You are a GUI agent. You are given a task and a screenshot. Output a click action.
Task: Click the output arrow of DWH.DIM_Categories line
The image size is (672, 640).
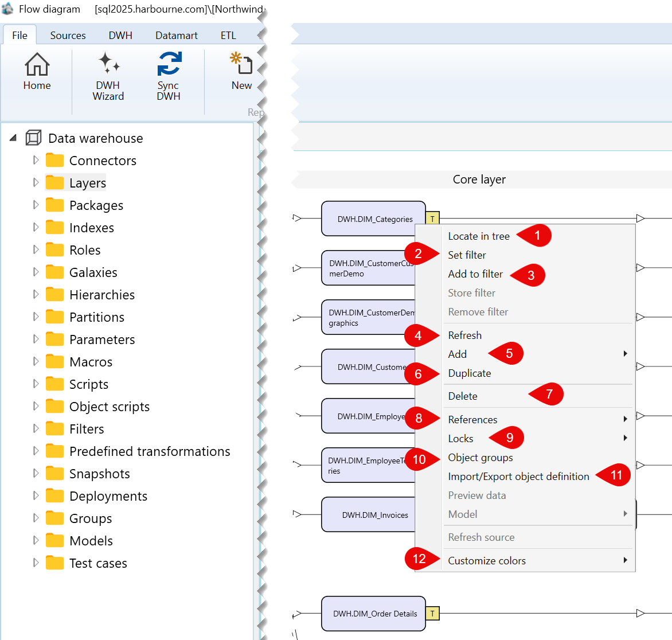640,218
